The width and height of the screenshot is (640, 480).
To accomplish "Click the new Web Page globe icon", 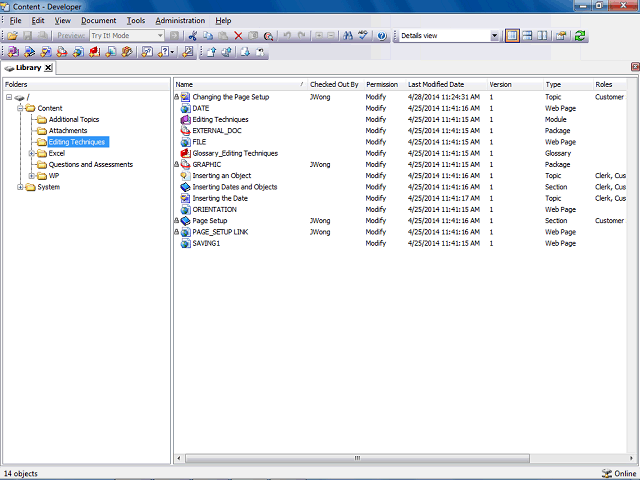I will (79, 52).
